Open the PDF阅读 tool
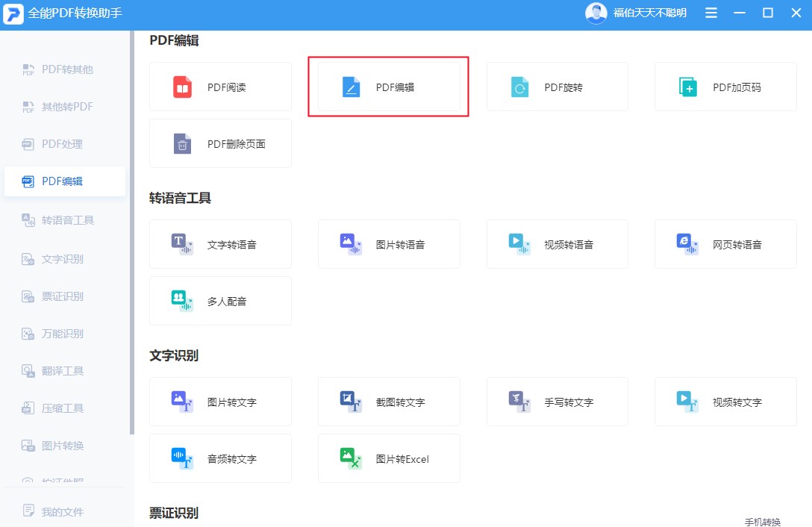This screenshot has height=527, width=812. coord(220,86)
